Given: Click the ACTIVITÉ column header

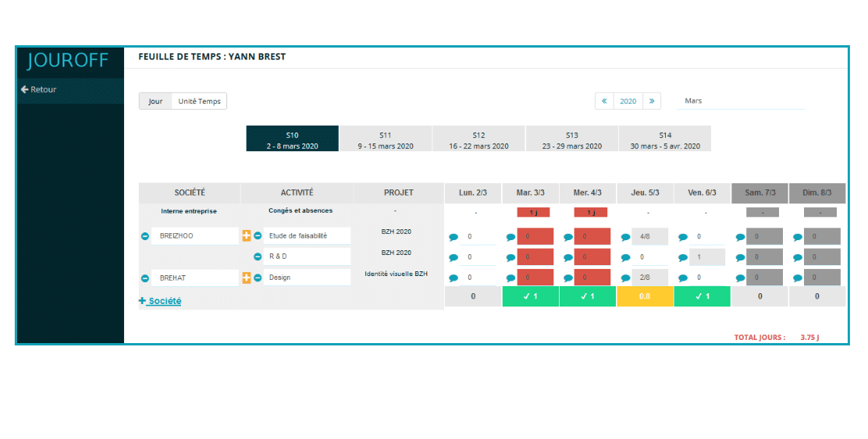Looking at the screenshot, I should click(x=297, y=193).
